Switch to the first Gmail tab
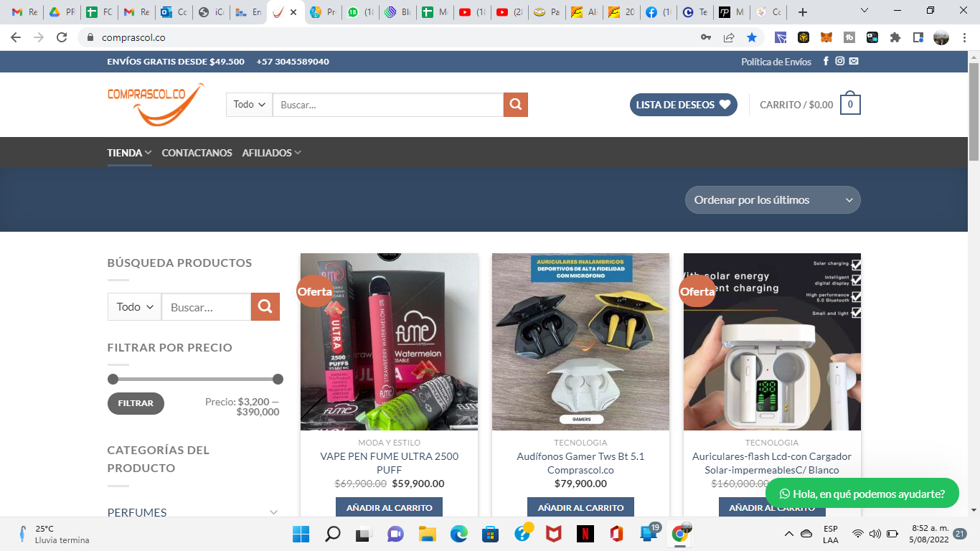The height and width of the screenshot is (551, 980). pyautogui.click(x=24, y=12)
